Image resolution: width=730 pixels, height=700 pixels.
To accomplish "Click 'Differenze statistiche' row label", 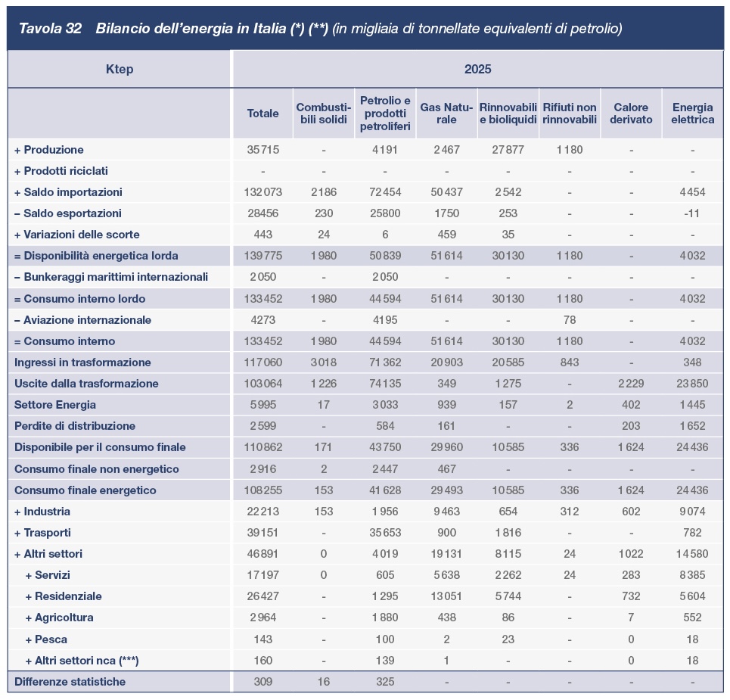I will 70,682.
